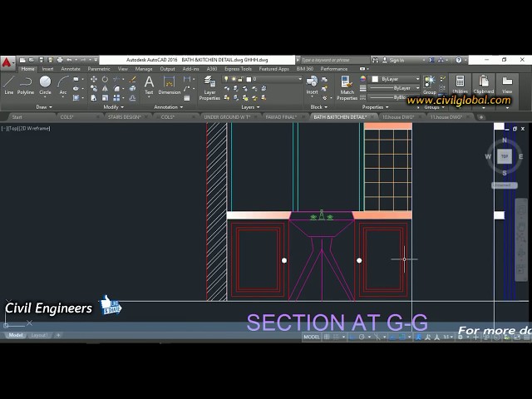532x399 pixels.
Task: Insert multiline Text tool
Action: [149, 85]
